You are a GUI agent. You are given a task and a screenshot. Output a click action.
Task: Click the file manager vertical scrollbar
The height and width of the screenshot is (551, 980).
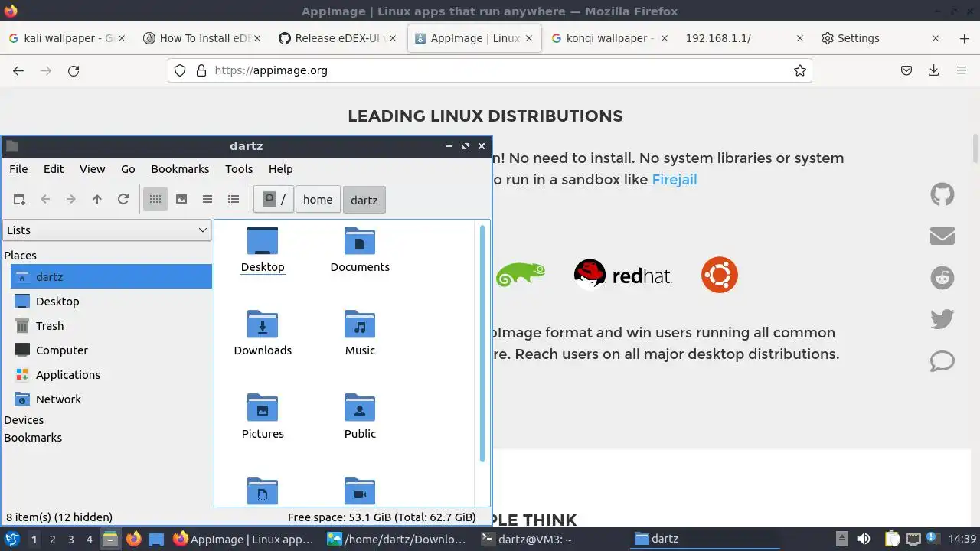(x=482, y=343)
